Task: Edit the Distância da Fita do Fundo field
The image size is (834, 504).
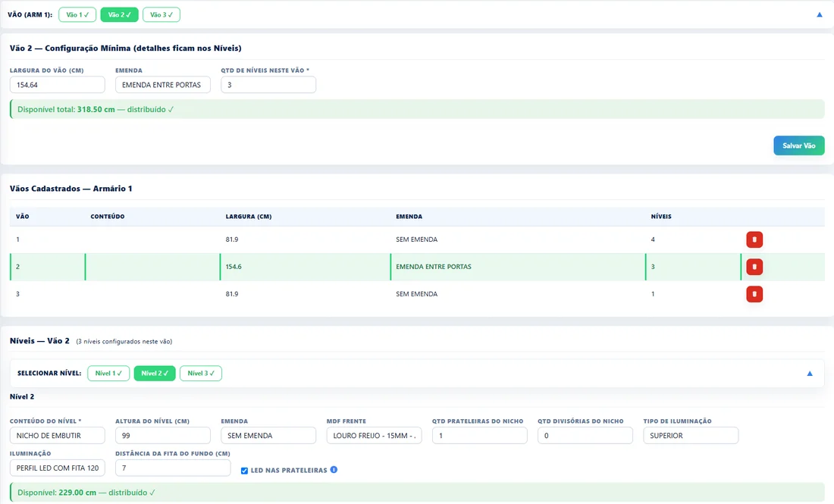Action: click(x=173, y=468)
